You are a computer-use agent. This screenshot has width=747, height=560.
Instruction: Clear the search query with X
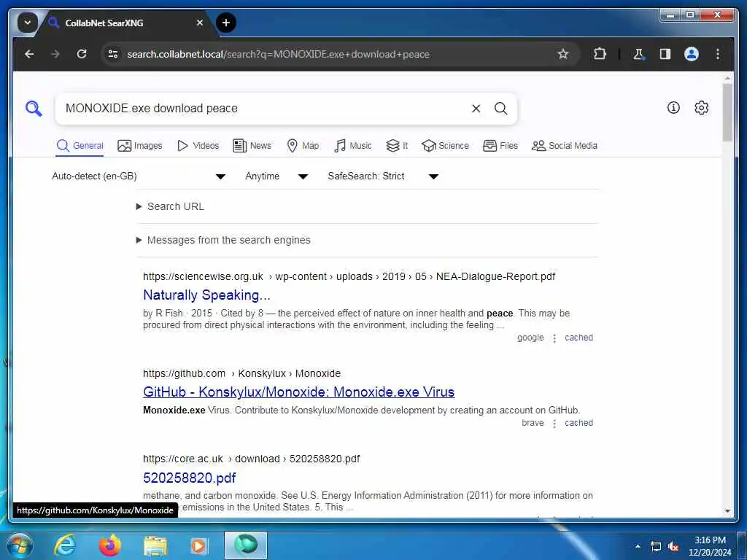pos(476,109)
